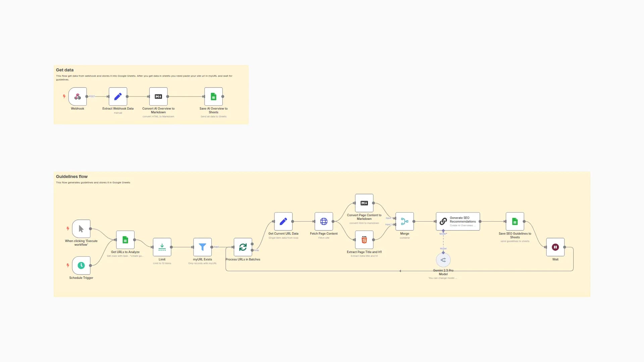
Task: Click the 'Extract Page Title and H1' label
Action: coord(364,252)
